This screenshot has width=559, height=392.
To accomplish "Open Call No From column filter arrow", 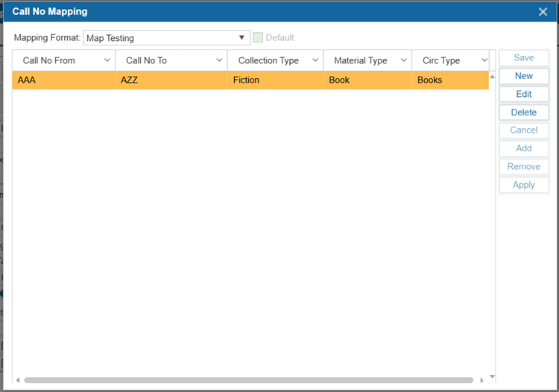I will click(107, 60).
